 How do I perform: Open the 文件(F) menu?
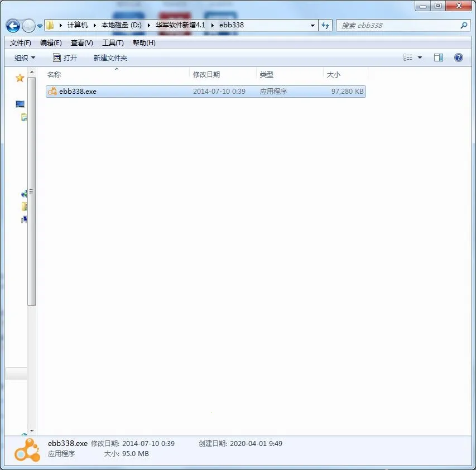coord(20,43)
